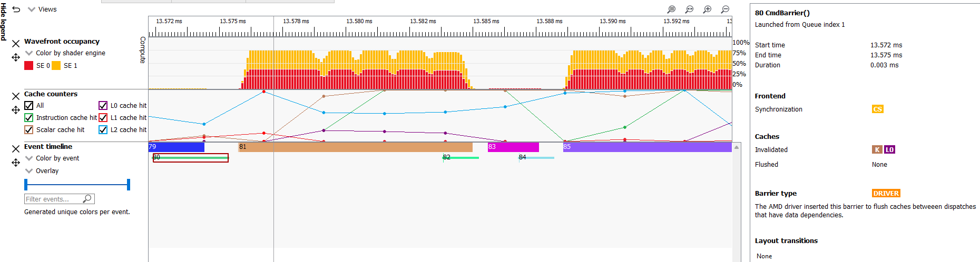Image resolution: width=980 pixels, height=262 pixels.
Task: Select event 83 in the event timeline
Action: point(513,147)
